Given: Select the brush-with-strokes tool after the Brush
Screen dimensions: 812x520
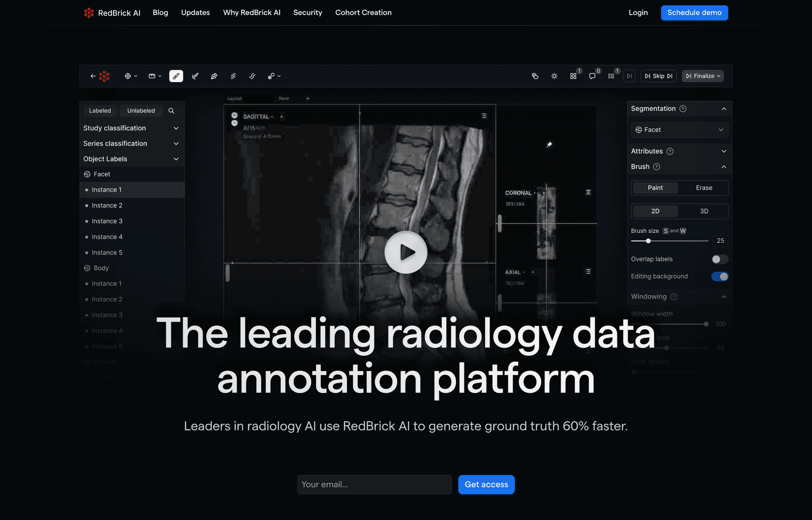Looking at the screenshot, I should [x=195, y=76].
